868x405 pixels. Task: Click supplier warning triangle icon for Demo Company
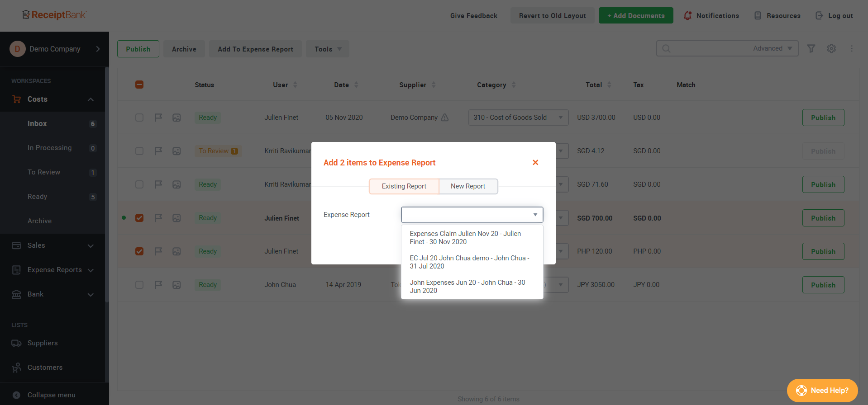(445, 118)
